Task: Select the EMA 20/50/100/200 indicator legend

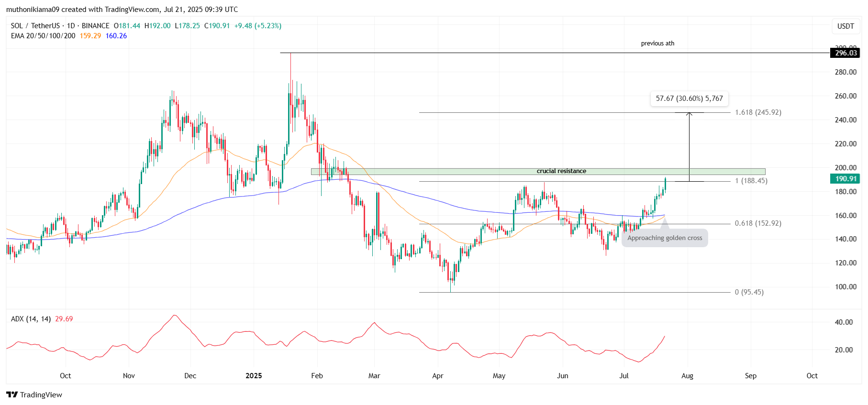Action: (43, 36)
